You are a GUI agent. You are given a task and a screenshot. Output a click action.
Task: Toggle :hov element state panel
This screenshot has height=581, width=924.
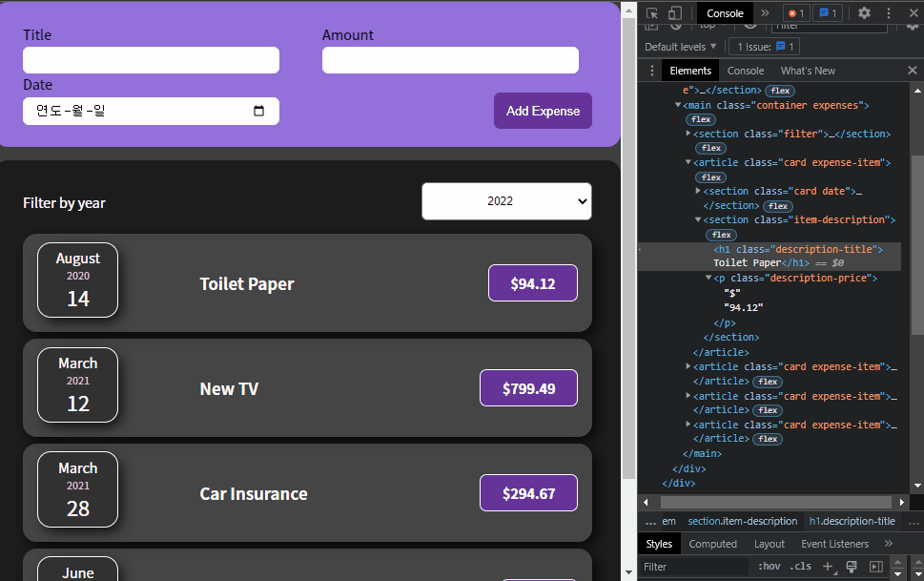[769, 567]
